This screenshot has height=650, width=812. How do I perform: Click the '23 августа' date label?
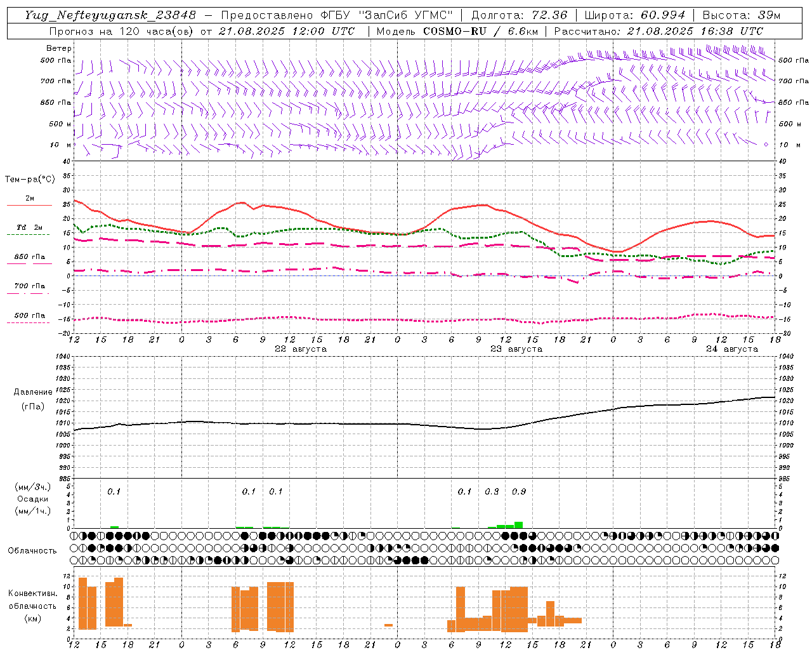pos(516,349)
